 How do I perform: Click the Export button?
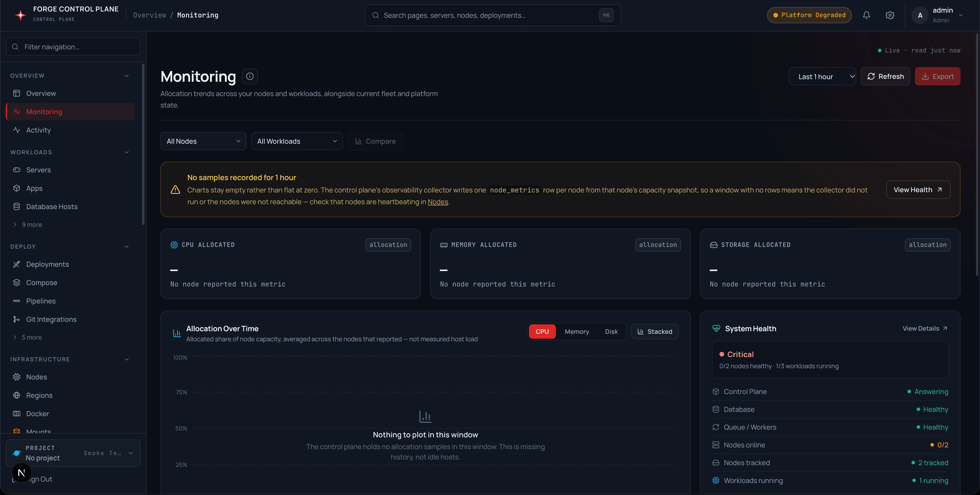937,77
